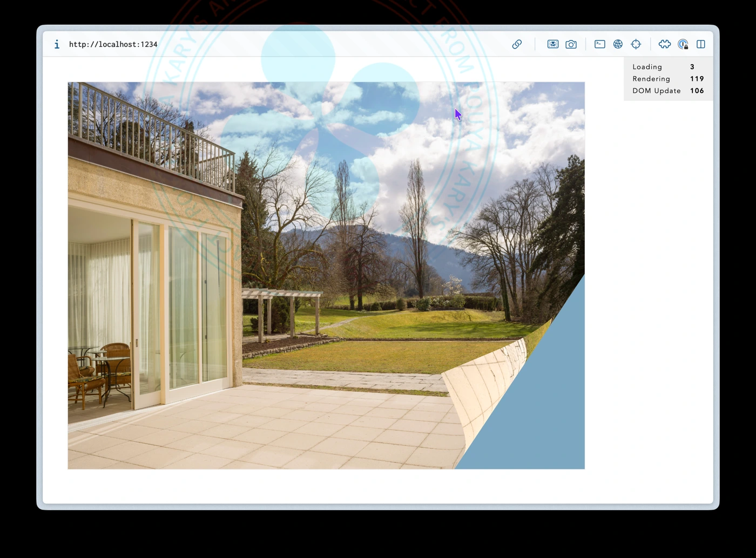Click the DOM Update metric label
This screenshot has height=558, width=756.
pyautogui.click(x=656, y=91)
